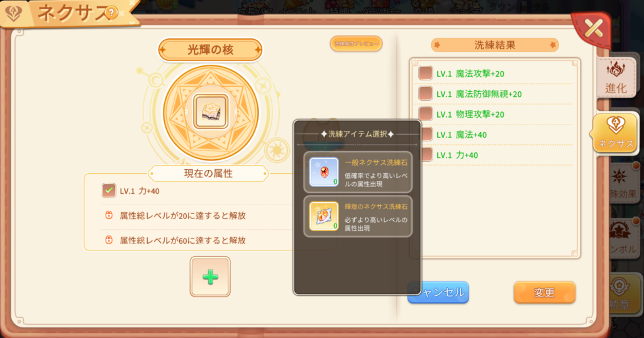Select the 輝煌のネクサス洗練石 item icon

point(324,217)
